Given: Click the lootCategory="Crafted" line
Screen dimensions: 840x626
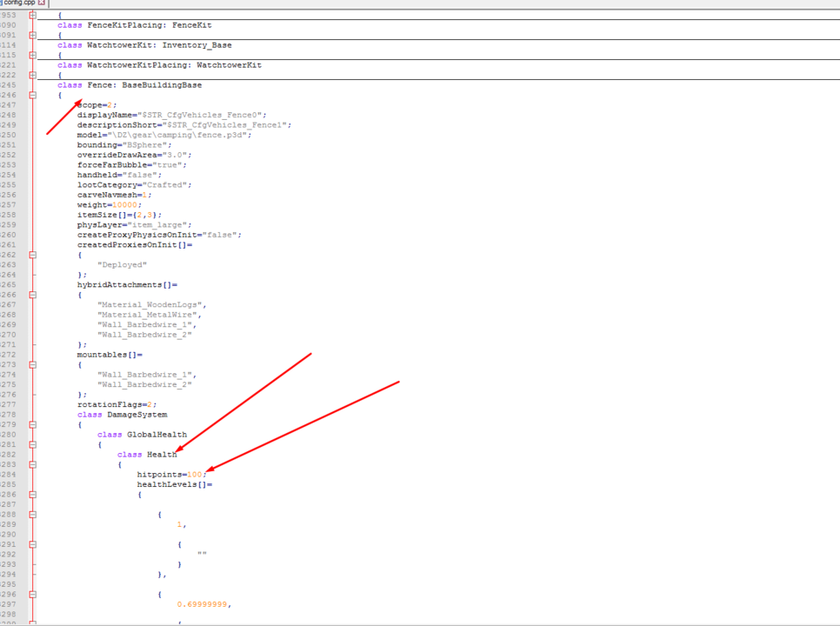Looking at the screenshot, I should point(135,184).
